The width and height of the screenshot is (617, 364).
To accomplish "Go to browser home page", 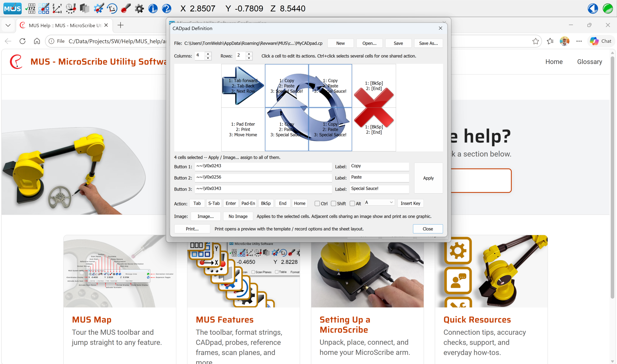I will pos(37,41).
